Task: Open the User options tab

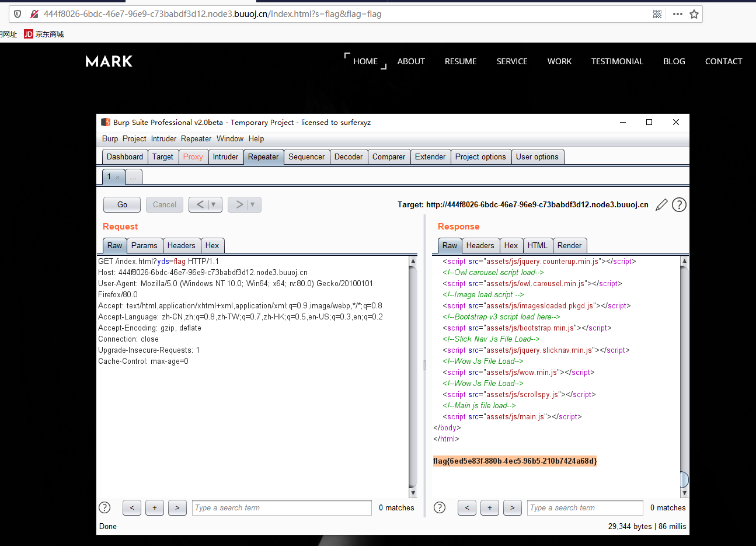Action: click(x=537, y=157)
